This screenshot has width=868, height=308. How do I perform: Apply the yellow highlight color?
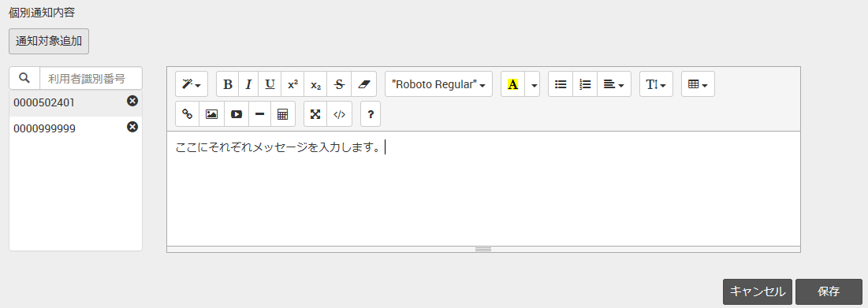tap(512, 84)
